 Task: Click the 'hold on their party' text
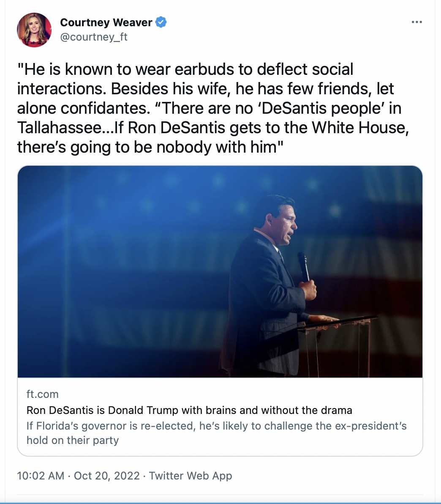[73, 440]
